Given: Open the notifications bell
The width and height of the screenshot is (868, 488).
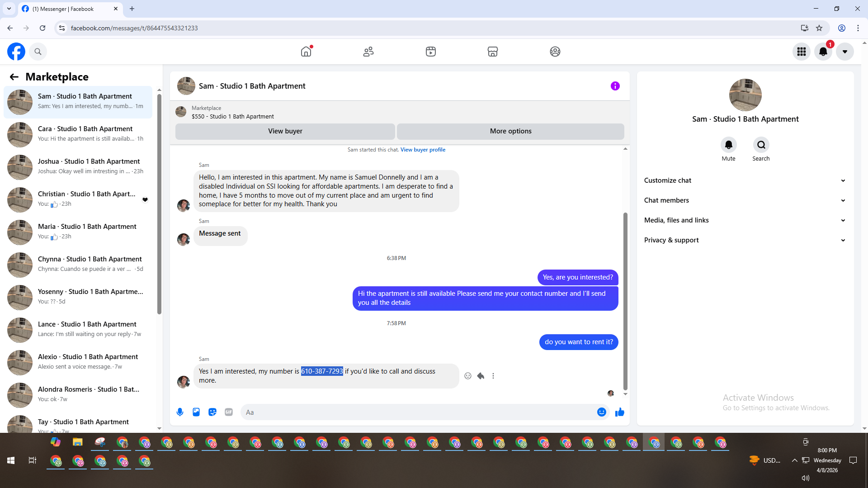Looking at the screenshot, I should click(x=823, y=52).
